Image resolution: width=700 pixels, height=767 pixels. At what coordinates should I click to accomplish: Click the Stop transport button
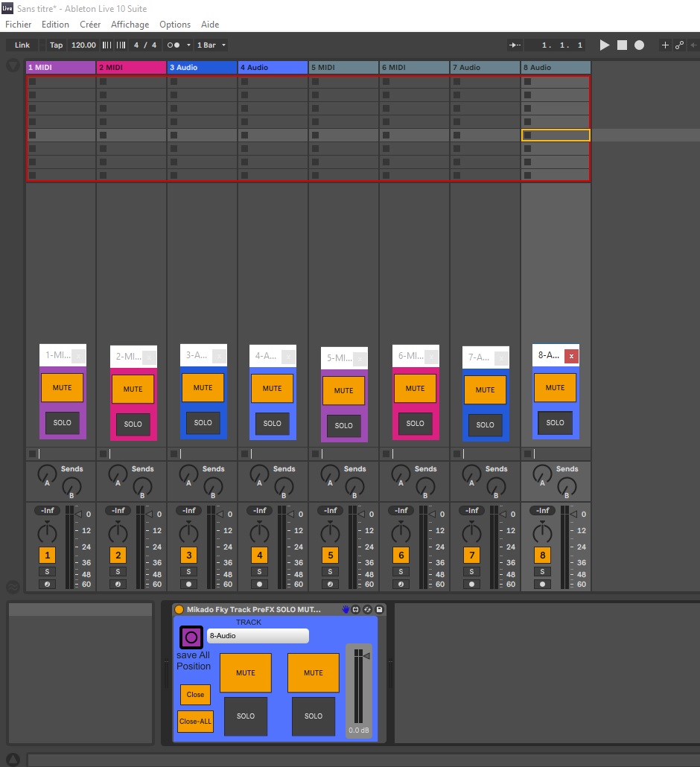point(622,45)
